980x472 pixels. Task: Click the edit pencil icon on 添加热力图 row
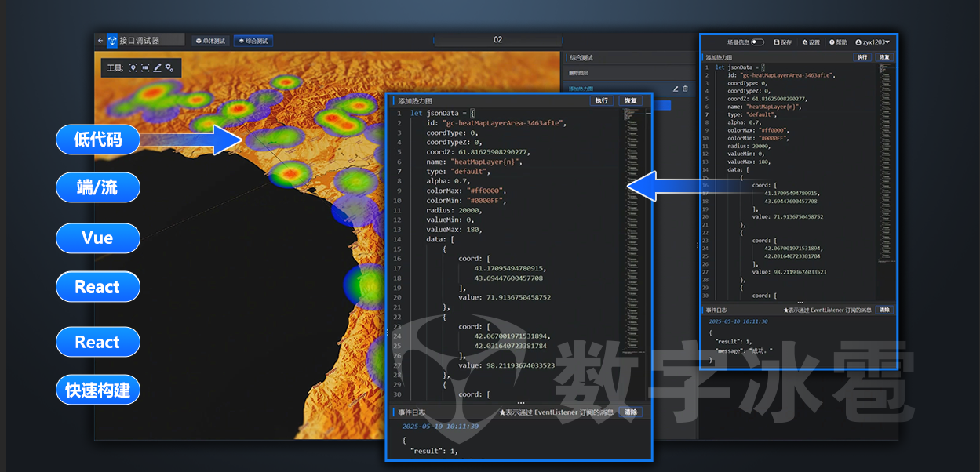point(676,89)
